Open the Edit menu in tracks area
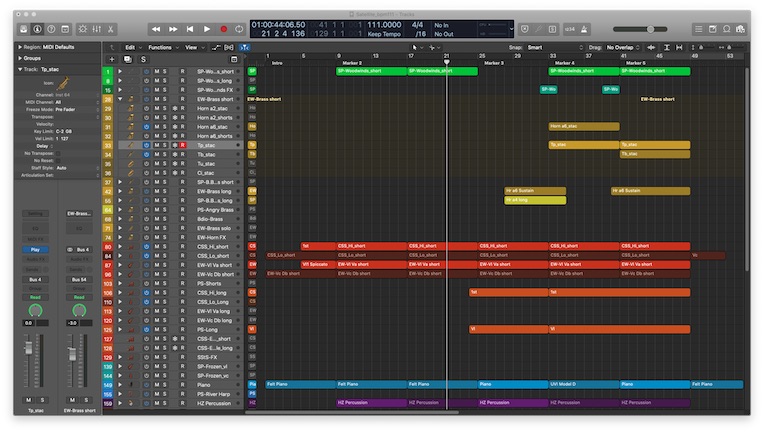764x432 pixels. [132, 47]
